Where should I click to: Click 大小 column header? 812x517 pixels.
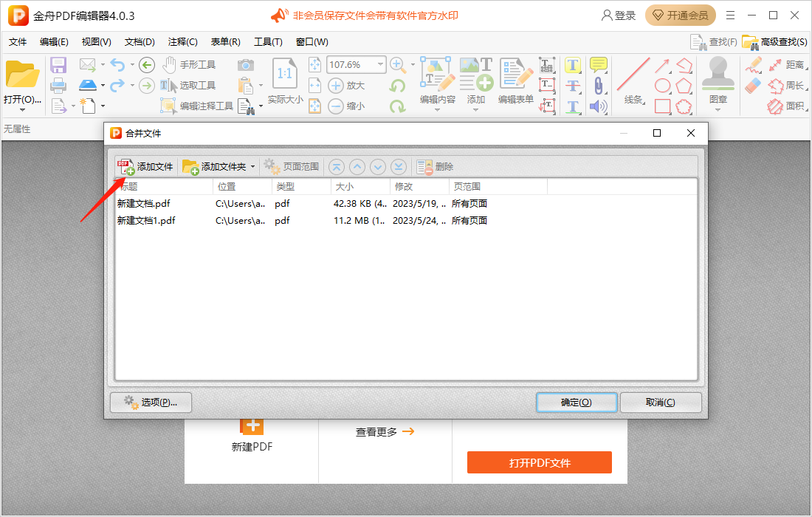(360, 187)
